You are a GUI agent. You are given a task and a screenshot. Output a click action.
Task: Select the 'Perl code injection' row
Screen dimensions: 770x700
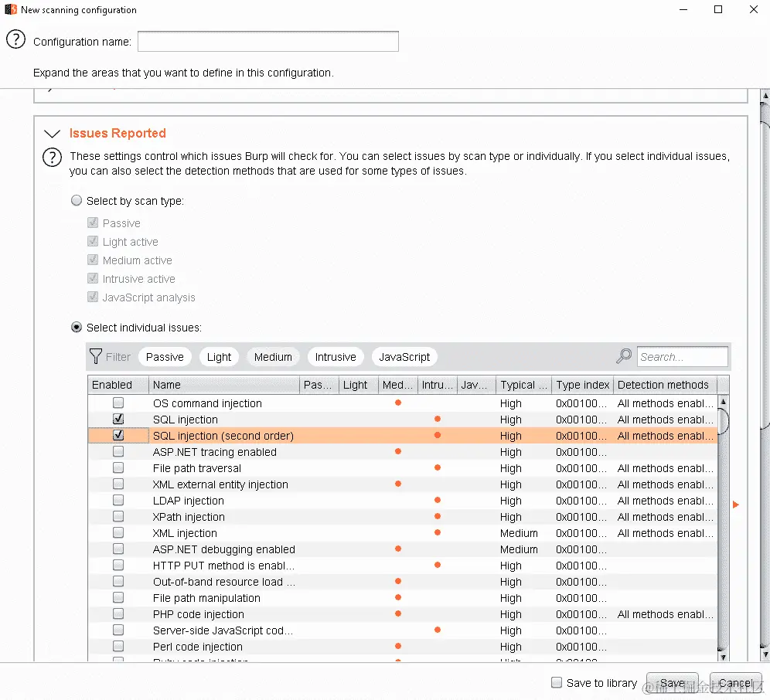pyautogui.click(x=403, y=647)
